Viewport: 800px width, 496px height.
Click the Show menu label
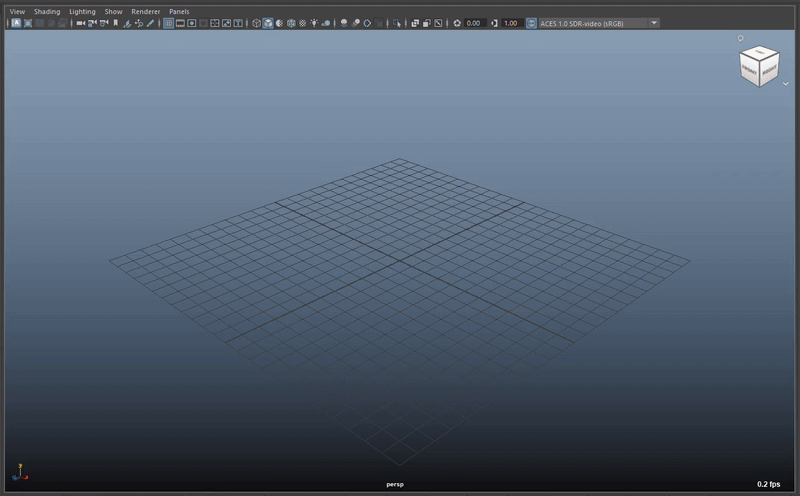(x=113, y=11)
